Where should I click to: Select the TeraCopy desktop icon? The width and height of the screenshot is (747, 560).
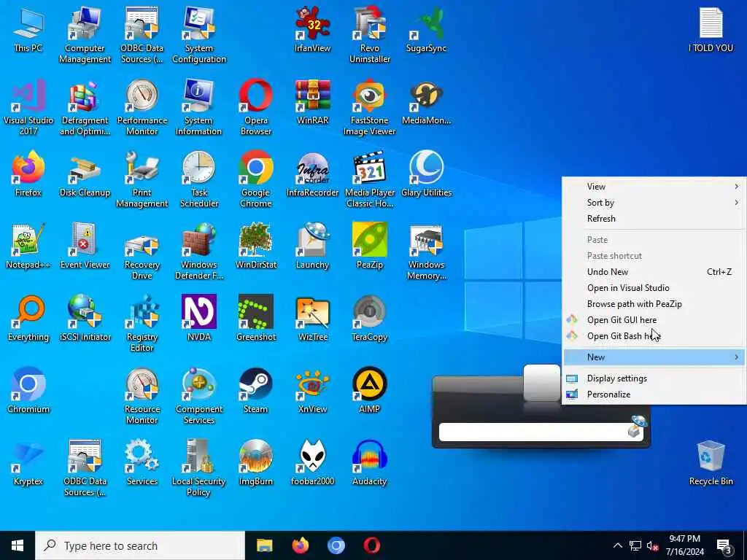pyautogui.click(x=370, y=318)
